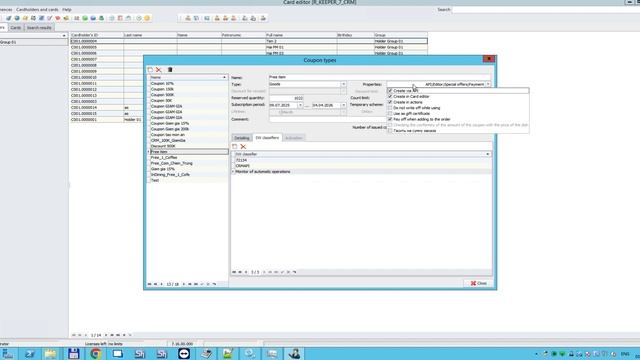The width and height of the screenshot is (640, 360).
Task: Click the last printer-like icon in main toolbar
Action: click(x=263, y=18)
